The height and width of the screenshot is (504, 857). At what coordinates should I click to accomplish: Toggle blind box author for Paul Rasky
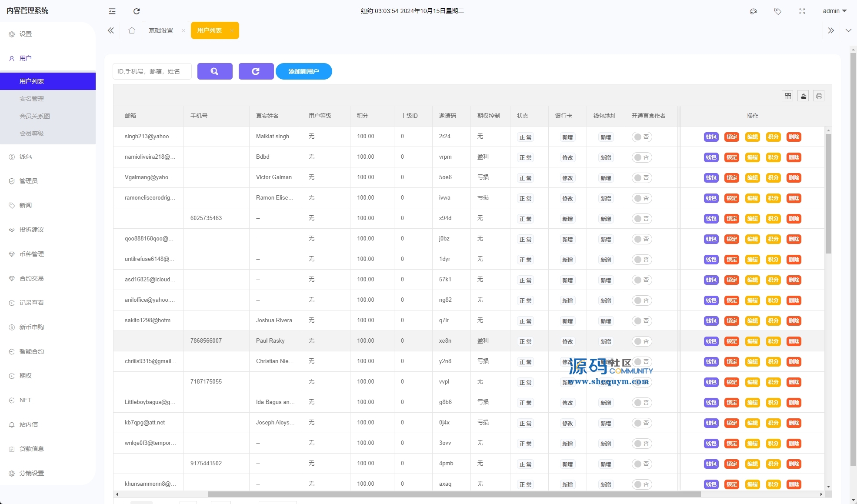641,341
